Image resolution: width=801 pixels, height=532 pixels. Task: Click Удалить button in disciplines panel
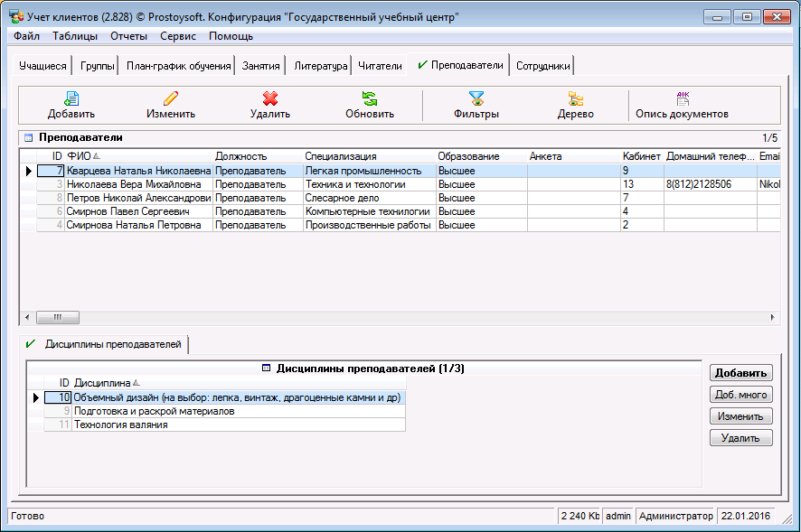[x=740, y=438]
